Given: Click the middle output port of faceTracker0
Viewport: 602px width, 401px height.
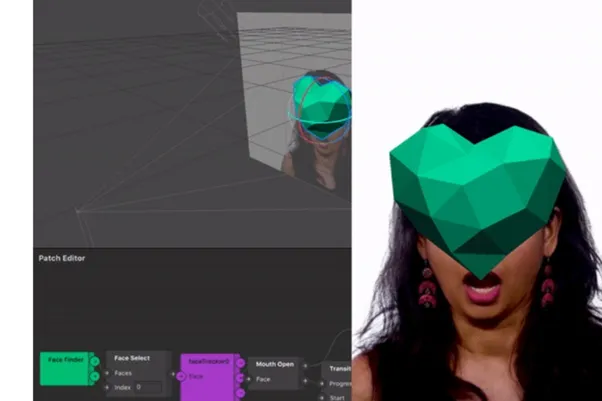Looking at the screenshot, I should point(240,378).
